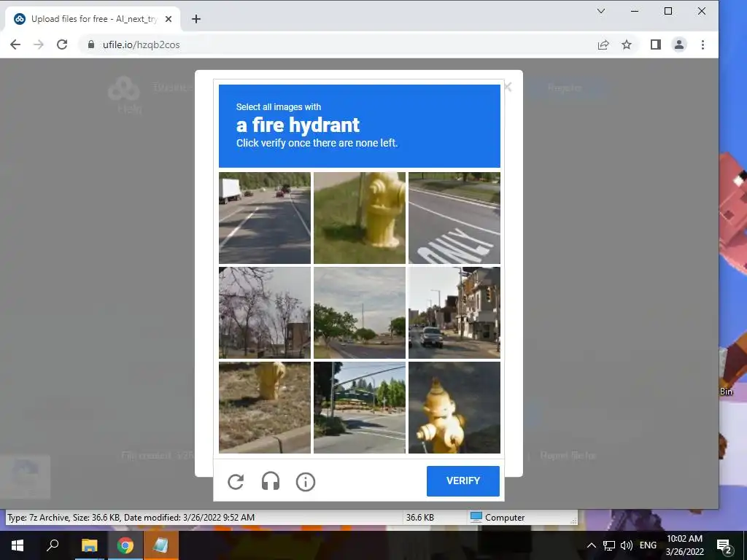This screenshot has height=560, width=747.
Task: Reload the ufile.io page
Action: pos(62,44)
